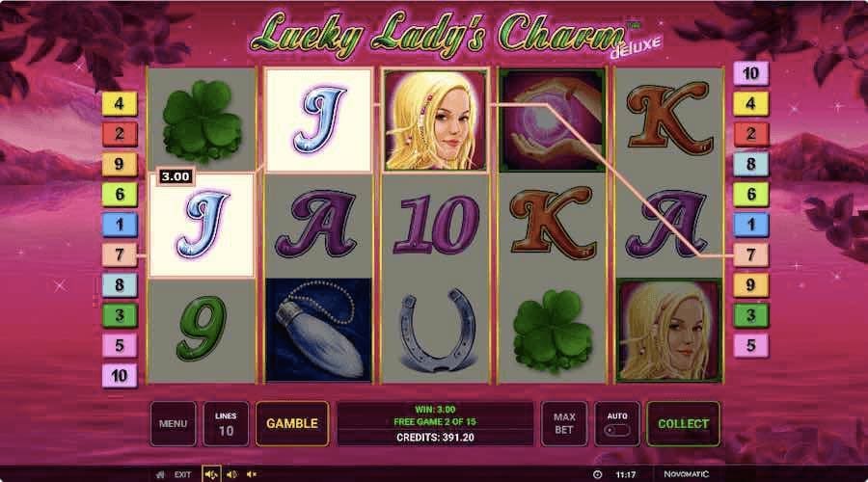
Task: Click the horseshoe symbol on reel three
Action: [x=437, y=331]
